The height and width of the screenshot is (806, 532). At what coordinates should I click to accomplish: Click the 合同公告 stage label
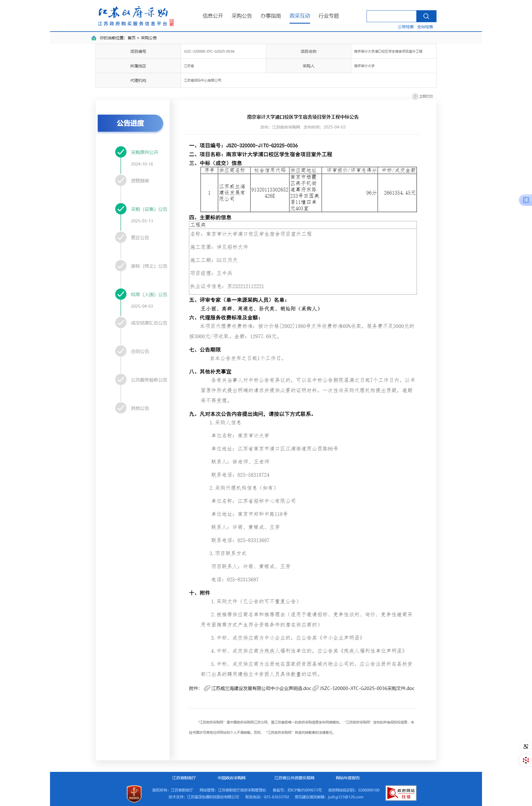[x=140, y=352]
